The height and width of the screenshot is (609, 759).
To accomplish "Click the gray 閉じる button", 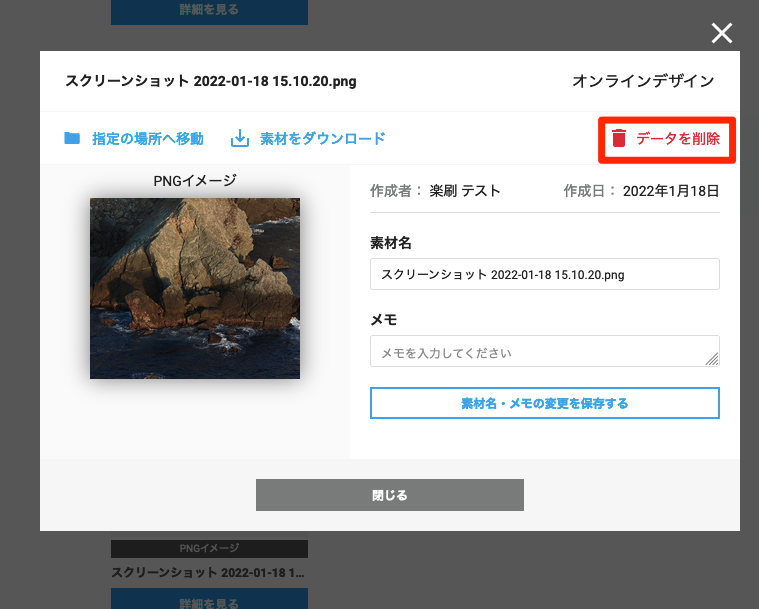I will (x=390, y=495).
